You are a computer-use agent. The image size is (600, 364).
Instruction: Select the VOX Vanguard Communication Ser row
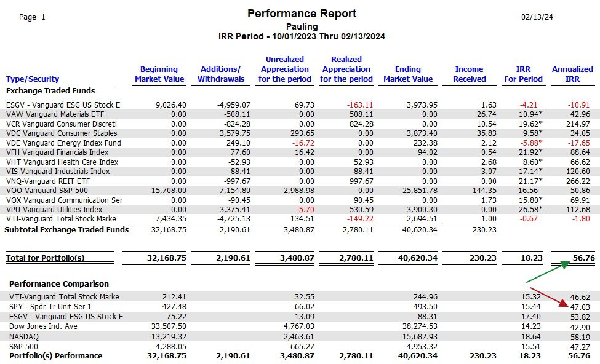300,200
